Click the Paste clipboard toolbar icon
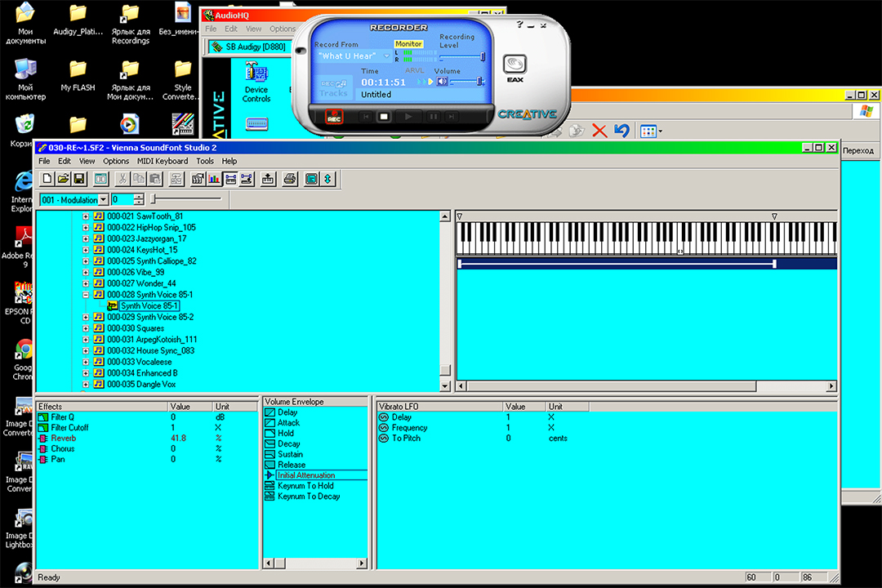The height and width of the screenshot is (588, 882). (154, 179)
